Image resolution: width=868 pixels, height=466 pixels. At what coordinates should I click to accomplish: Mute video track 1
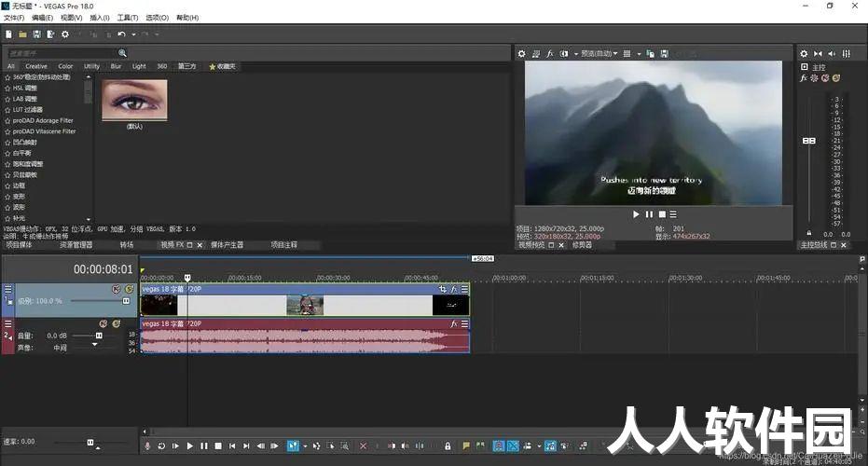click(x=116, y=290)
